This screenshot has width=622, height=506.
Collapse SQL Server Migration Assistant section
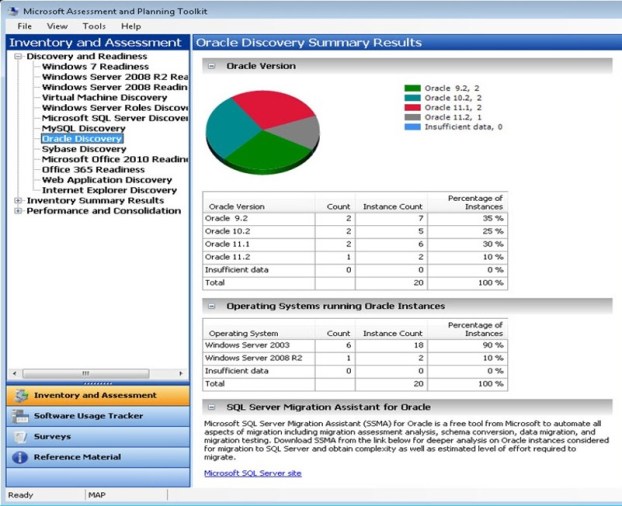click(211, 408)
